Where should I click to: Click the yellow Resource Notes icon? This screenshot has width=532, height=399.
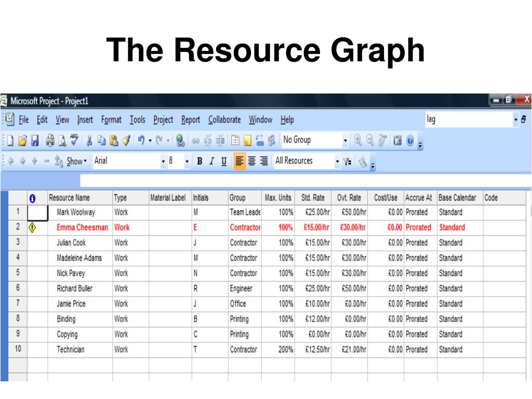[247, 140]
